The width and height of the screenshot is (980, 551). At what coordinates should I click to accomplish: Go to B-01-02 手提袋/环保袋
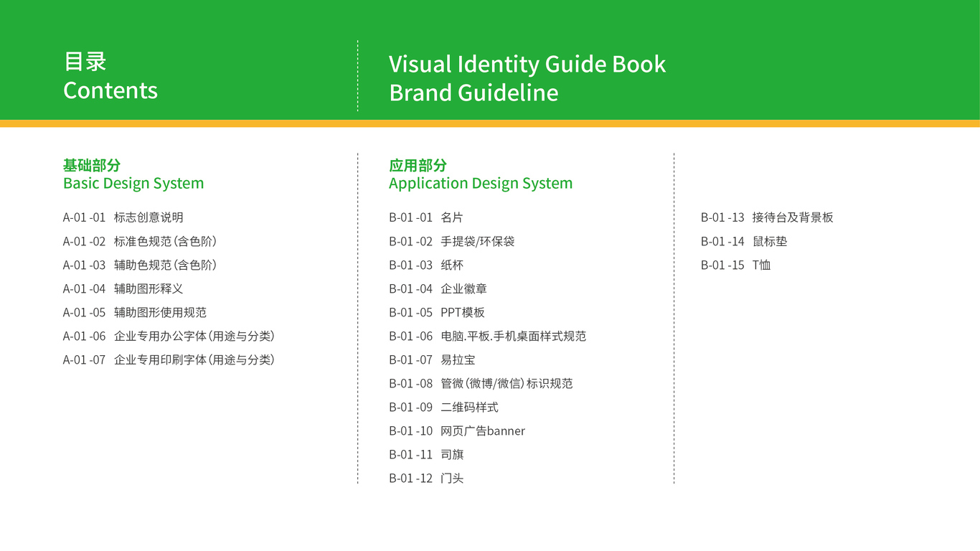tap(452, 241)
